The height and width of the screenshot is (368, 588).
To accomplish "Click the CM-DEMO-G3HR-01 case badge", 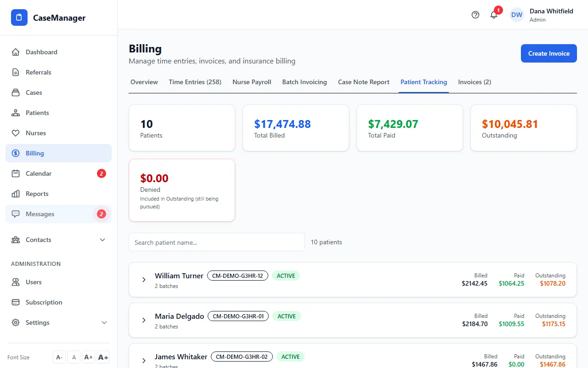I will (238, 316).
